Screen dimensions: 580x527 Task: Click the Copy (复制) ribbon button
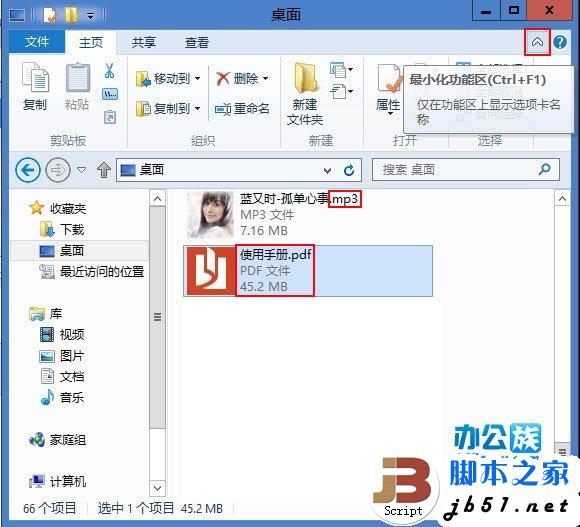pyautogui.click(x=34, y=87)
